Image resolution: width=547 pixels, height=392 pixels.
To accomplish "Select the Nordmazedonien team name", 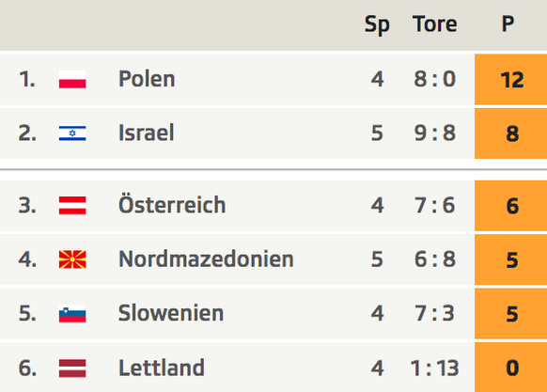I will [x=206, y=259].
